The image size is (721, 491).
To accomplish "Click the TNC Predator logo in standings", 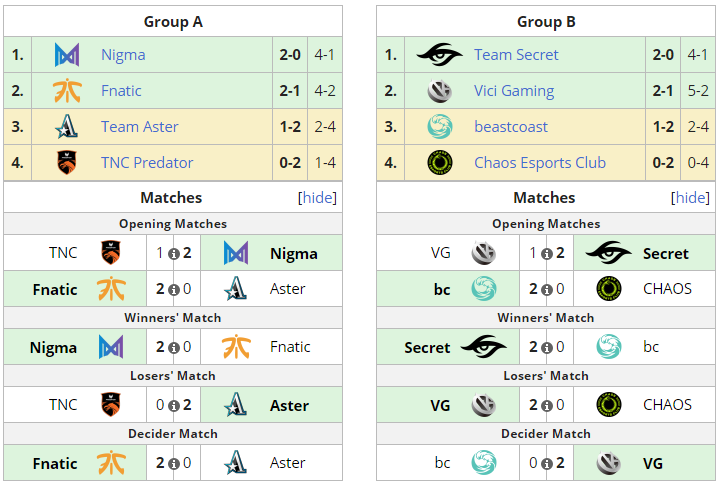I will point(66,163).
